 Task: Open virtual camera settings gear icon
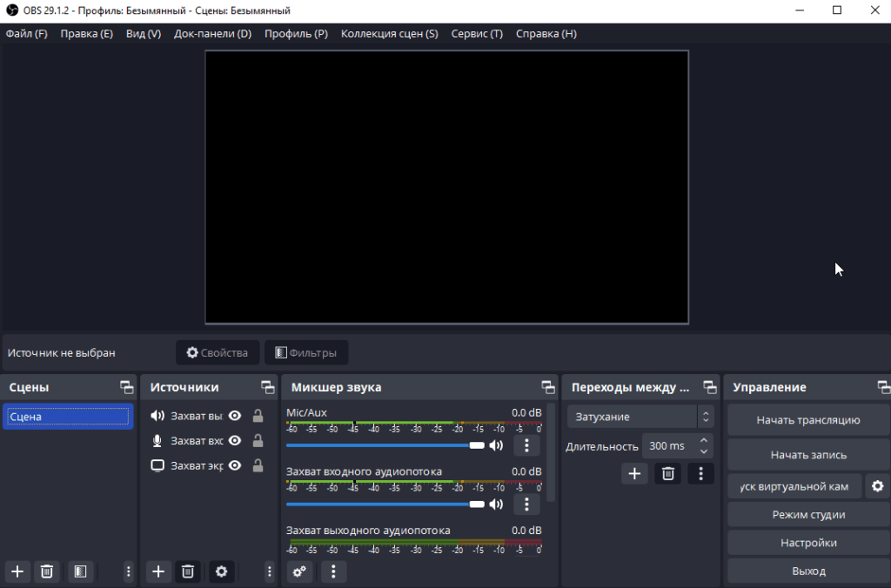(x=877, y=486)
